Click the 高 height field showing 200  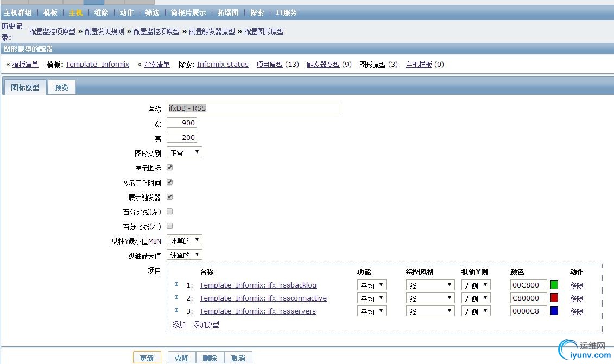pyautogui.click(x=182, y=137)
